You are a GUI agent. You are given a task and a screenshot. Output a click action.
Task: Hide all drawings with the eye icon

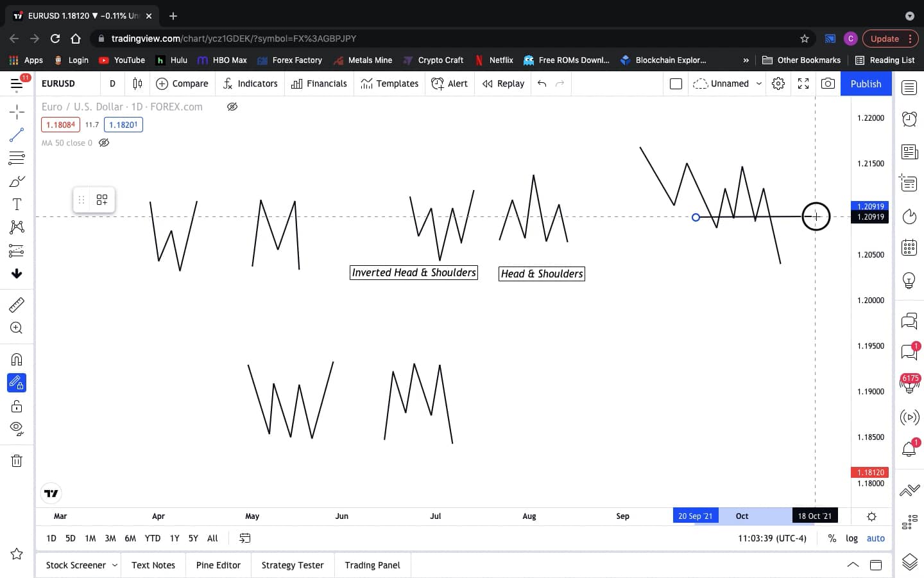coord(17,428)
